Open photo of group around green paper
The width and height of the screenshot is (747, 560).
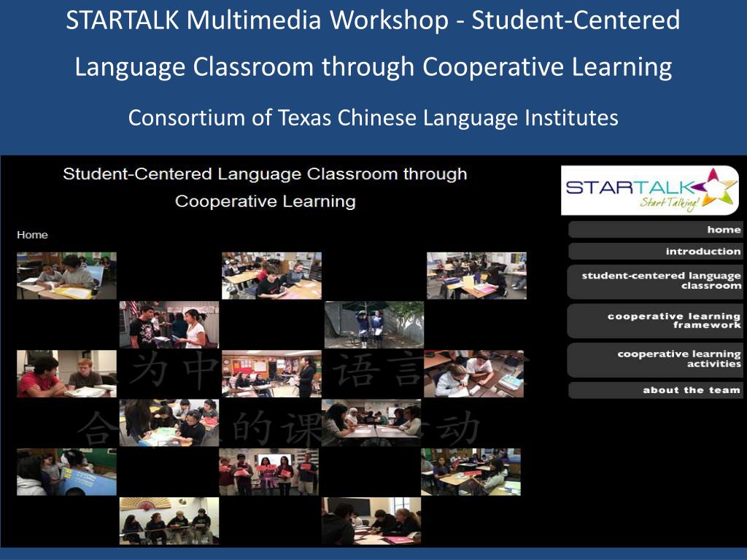pos(169,423)
